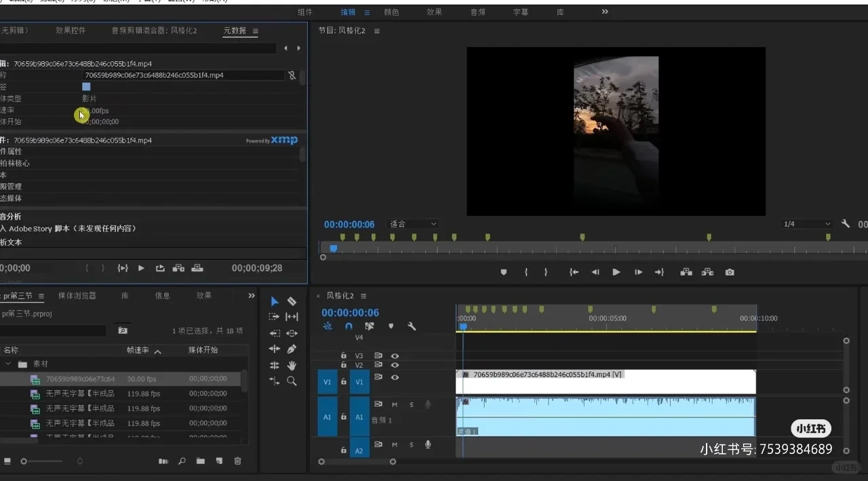Open timeline display settings wrench
This screenshot has width=868, height=481.
click(x=412, y=326)
